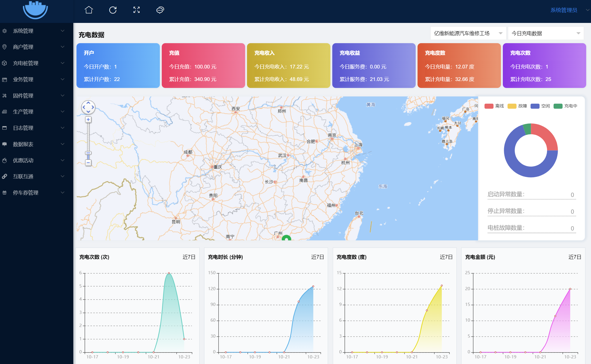The image size is (591, 364).
Task: Open the 亿维新能源汽车维修工场 station dropdown
Action: 468,33
